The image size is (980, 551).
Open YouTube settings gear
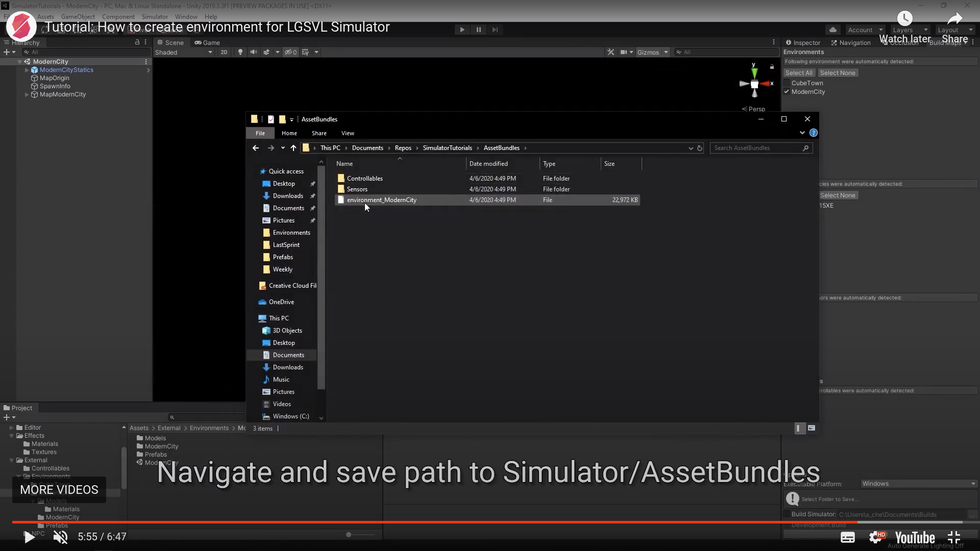876,537
